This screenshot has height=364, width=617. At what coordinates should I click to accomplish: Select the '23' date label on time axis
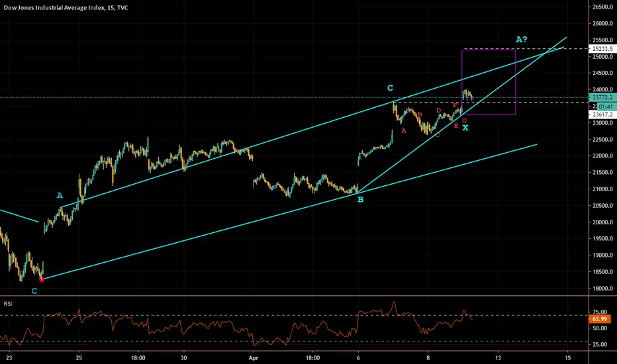[x=9, y=357]
